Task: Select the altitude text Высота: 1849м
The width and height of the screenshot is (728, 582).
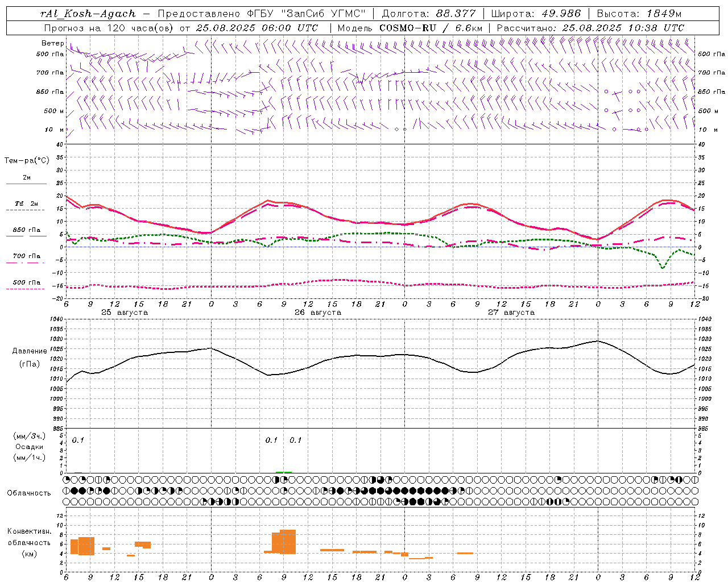Action: click(x=639, y=14)
